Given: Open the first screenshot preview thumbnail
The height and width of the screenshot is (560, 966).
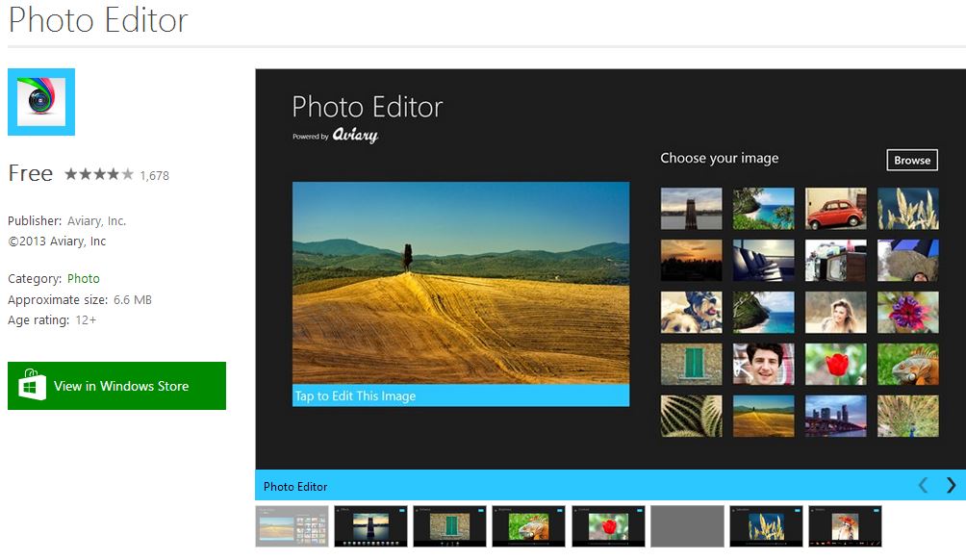Looking at the screenshot, I should pyautogui.click(x=292, y=526).
